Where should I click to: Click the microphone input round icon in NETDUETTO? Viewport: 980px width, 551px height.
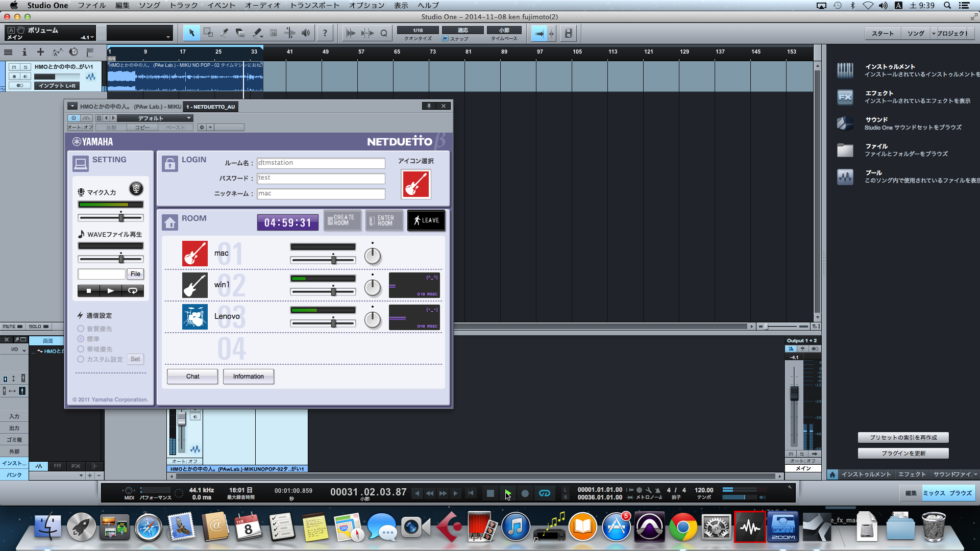coord(136,189)
